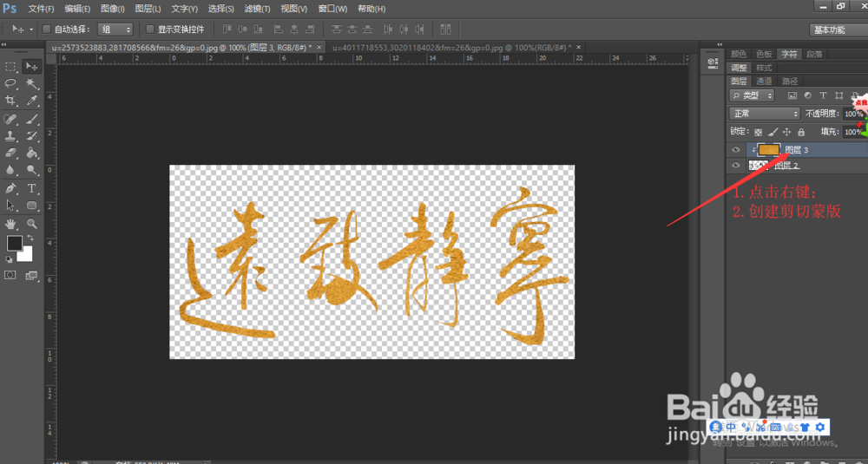Open the 正常 blend mode dropdown
Screen dimensions: 868x464
(x=765, y=114)
